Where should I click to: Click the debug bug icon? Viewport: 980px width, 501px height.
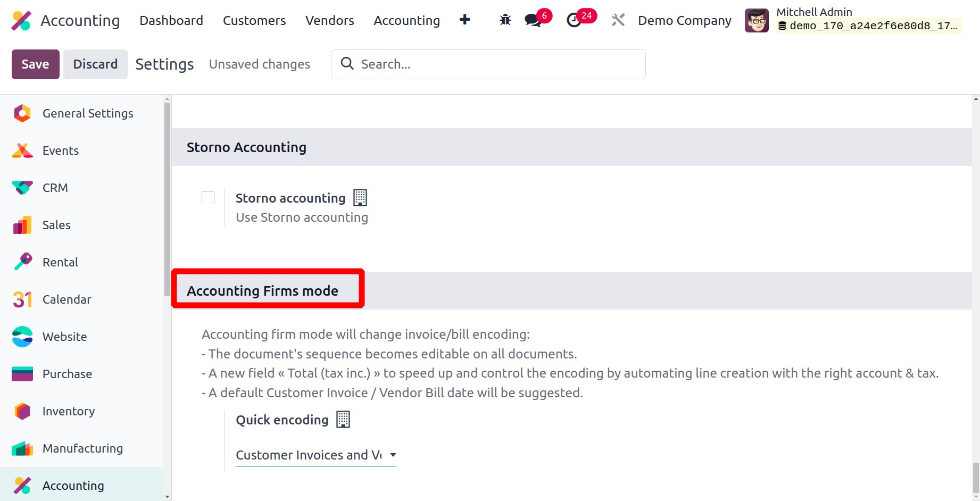[x=505, y=20]
